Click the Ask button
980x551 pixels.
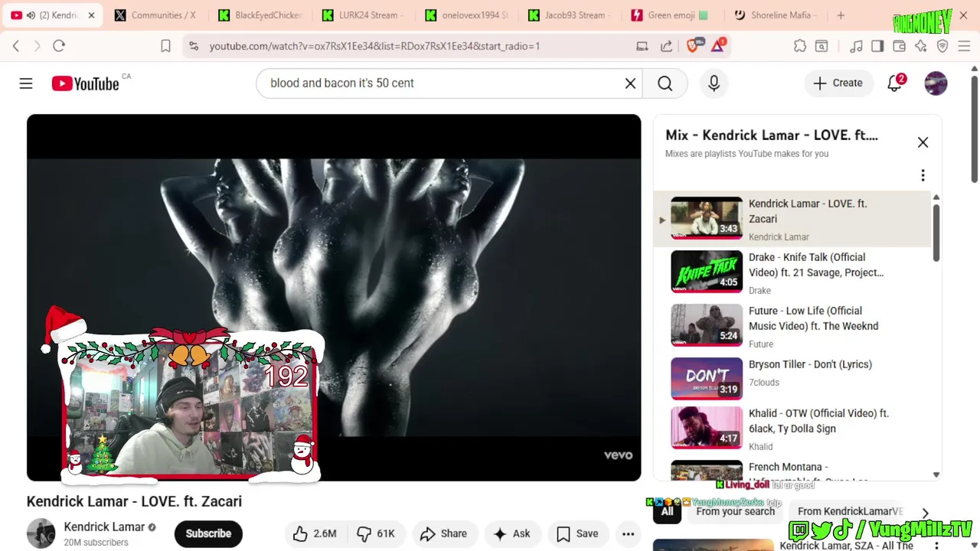pyautogui.click(x=512, y=533)
